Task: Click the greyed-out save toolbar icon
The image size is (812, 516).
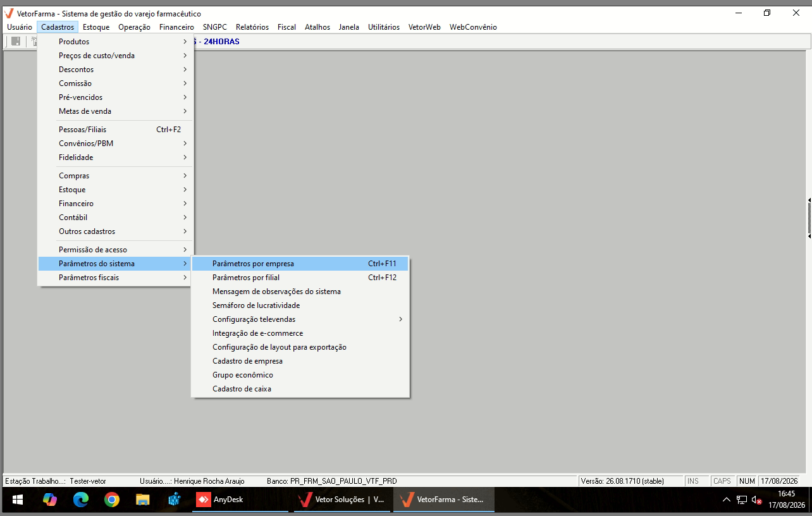Action: 16,42
